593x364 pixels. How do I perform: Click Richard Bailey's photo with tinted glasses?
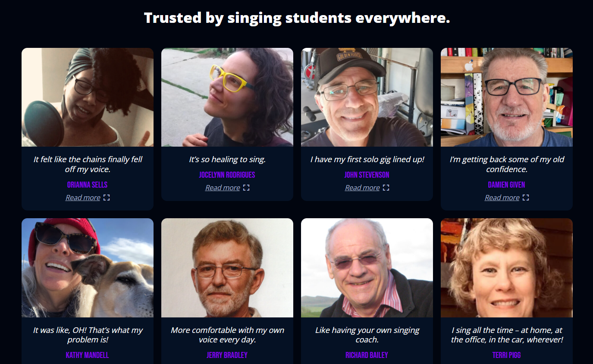point(367,268)
